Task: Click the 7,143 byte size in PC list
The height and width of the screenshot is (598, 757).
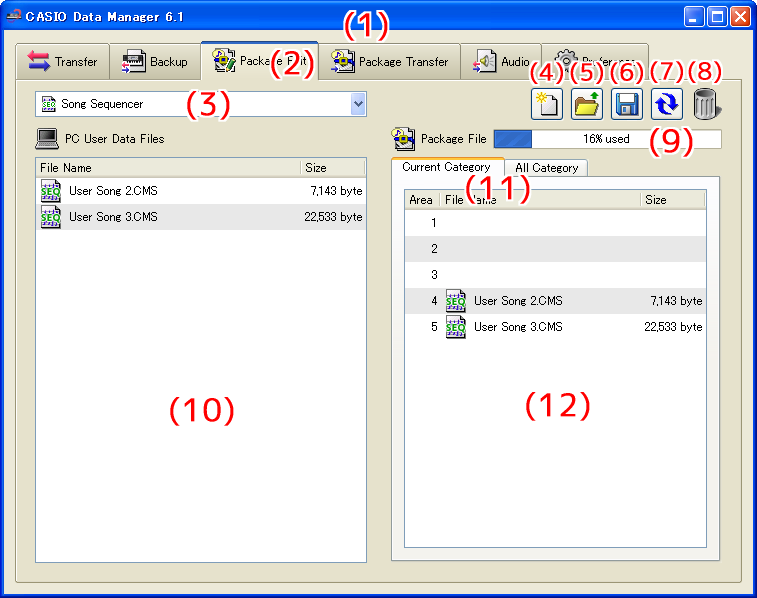Action: click(x=336, y=191)
